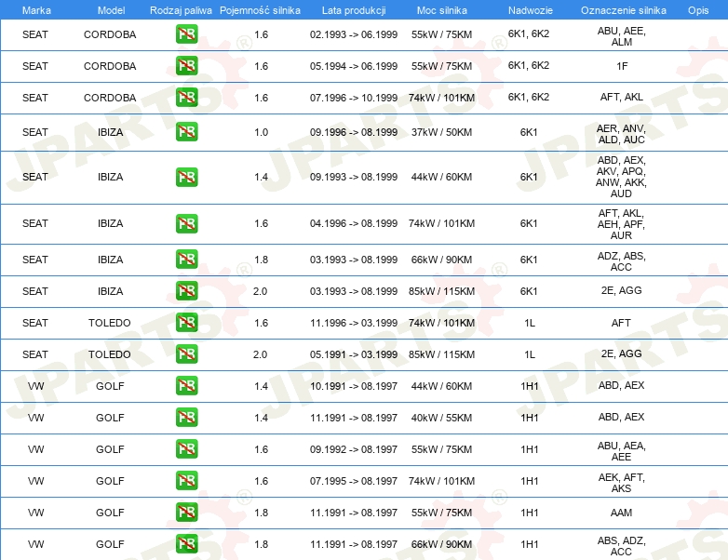Image resolution: width=728 pixels, height=560 pixels.
Task: Click fuel icon in Ibiza 1.4 row
Action: pyautogui.click(x=186, y=177)
